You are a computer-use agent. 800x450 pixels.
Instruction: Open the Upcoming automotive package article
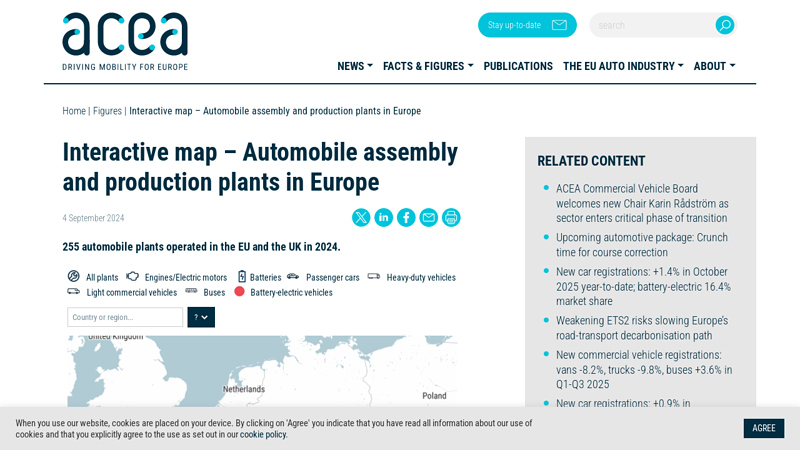pos(642,245)
